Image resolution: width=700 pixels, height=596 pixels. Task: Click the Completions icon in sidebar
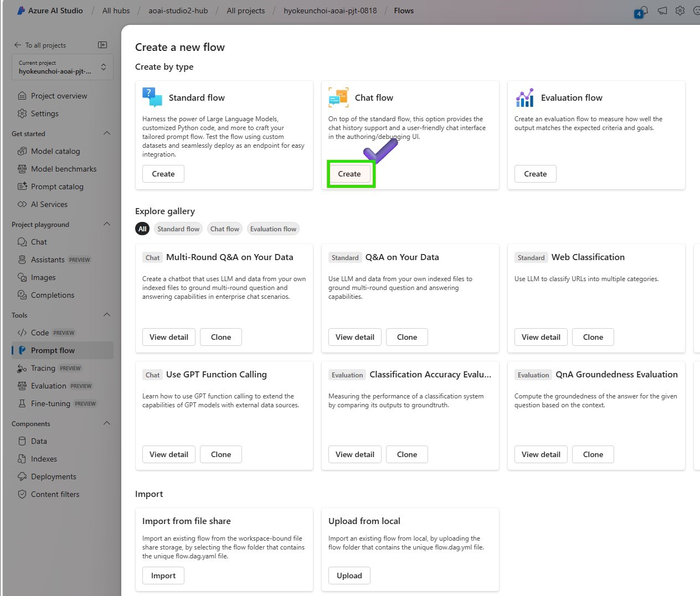point(22,295)
